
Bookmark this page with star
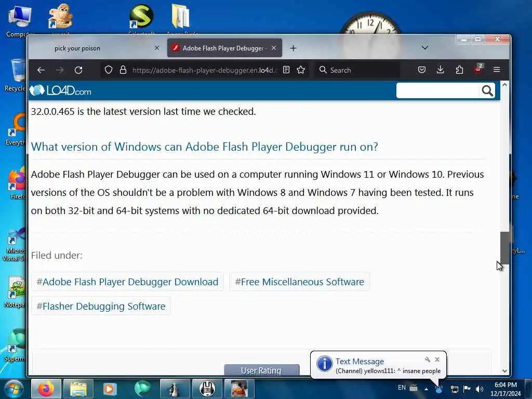coord(301,70)
